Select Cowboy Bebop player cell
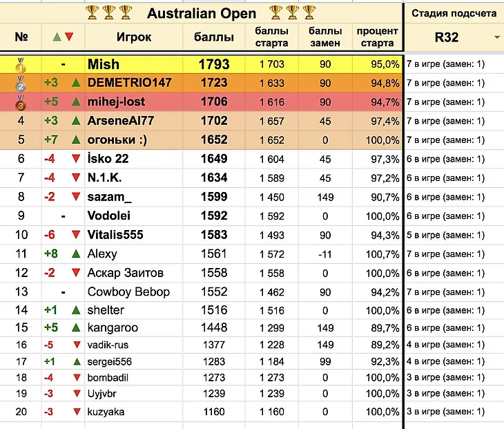The width and height of the screenshot is (504, 429). 134,292
